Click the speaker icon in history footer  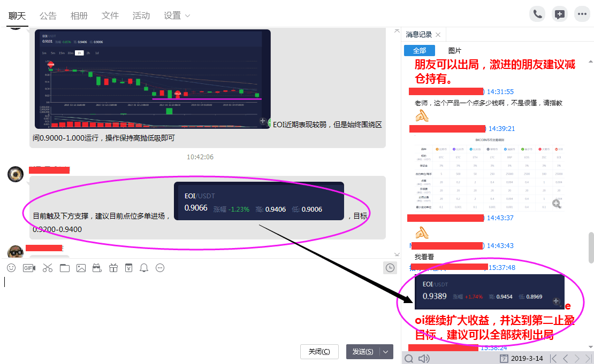(x=424, y=358)
